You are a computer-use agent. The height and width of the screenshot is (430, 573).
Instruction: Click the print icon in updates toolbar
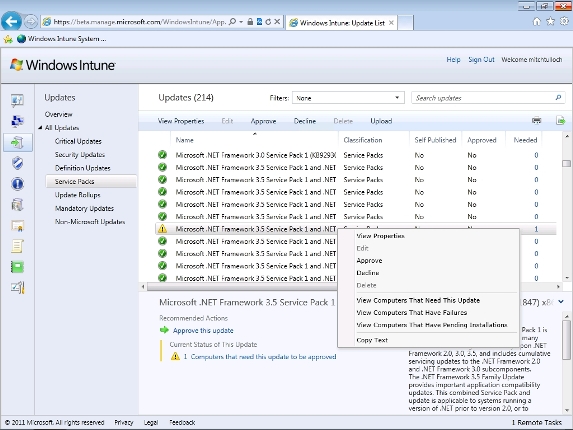[x=536, y=121]
